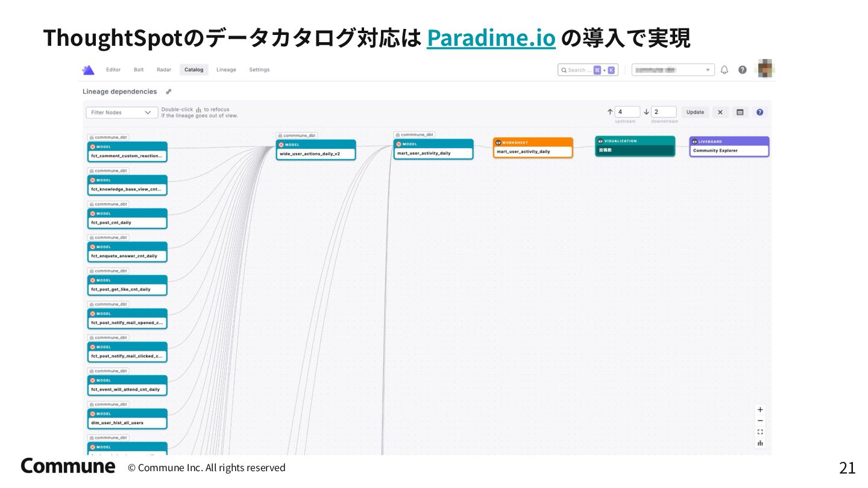Select the Catalog tab
868x488 pixels.
pos(194,70)
